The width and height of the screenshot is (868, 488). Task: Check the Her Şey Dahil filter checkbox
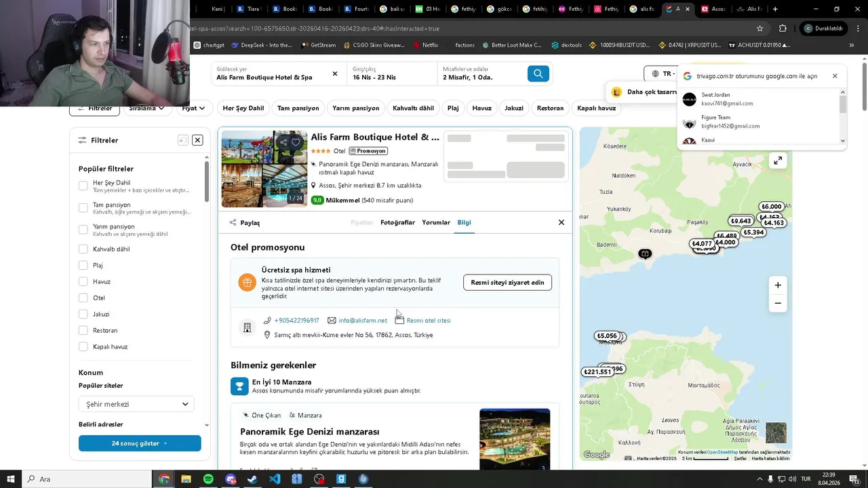click(x=83, y=186)
